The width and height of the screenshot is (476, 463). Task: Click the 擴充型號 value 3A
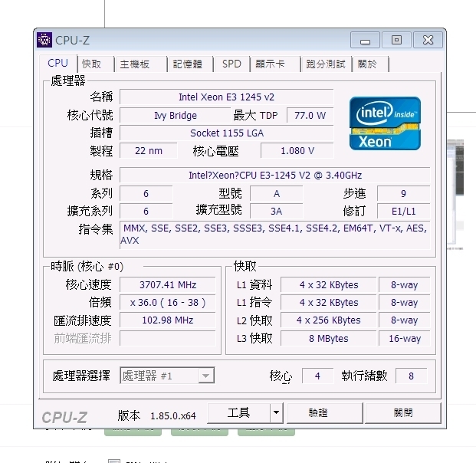276,211
